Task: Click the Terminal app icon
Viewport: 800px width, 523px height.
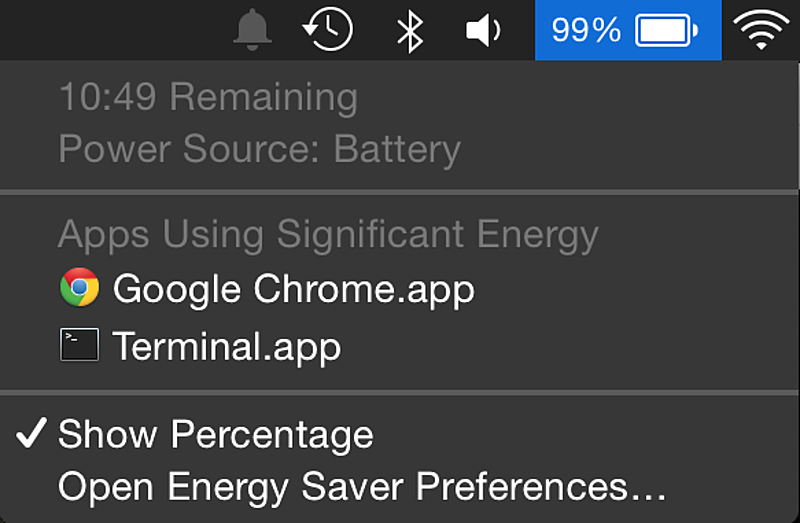Action: point(80,345)
